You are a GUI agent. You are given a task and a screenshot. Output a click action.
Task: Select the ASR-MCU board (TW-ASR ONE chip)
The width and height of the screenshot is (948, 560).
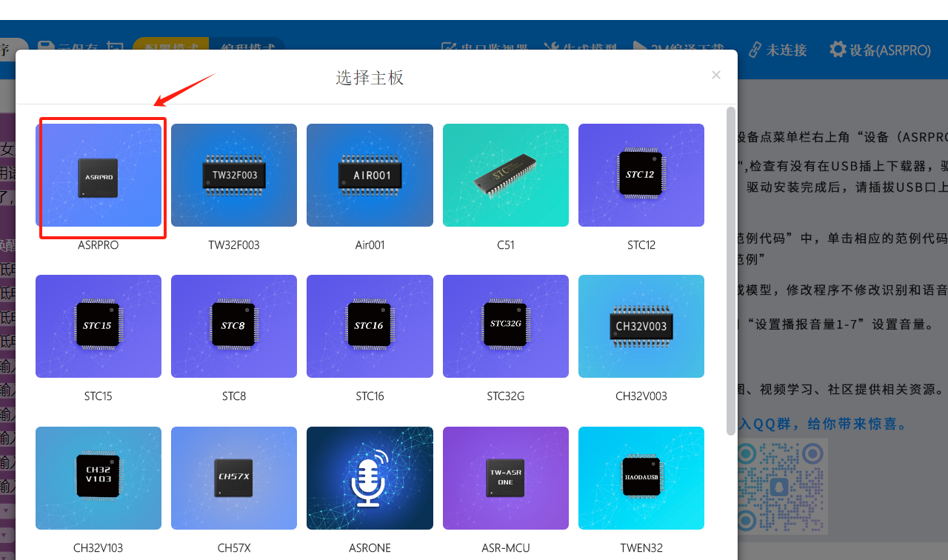(x=506, y=478)
